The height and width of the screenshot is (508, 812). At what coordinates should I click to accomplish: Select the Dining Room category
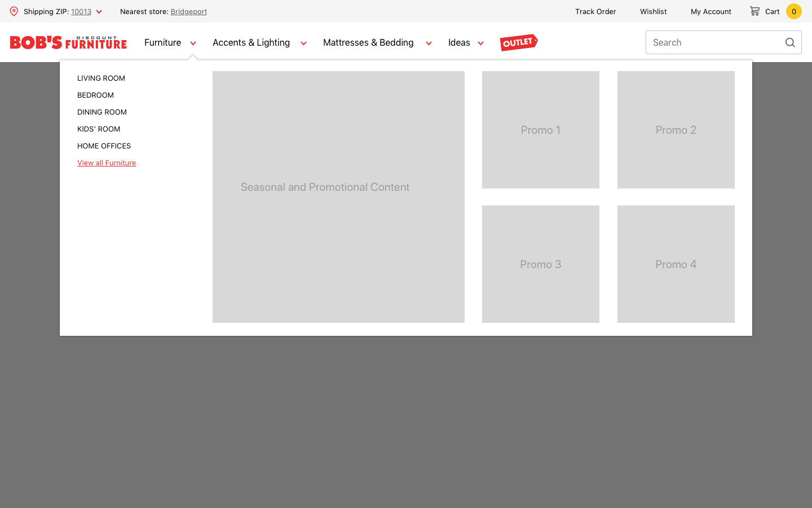point(102,112)
